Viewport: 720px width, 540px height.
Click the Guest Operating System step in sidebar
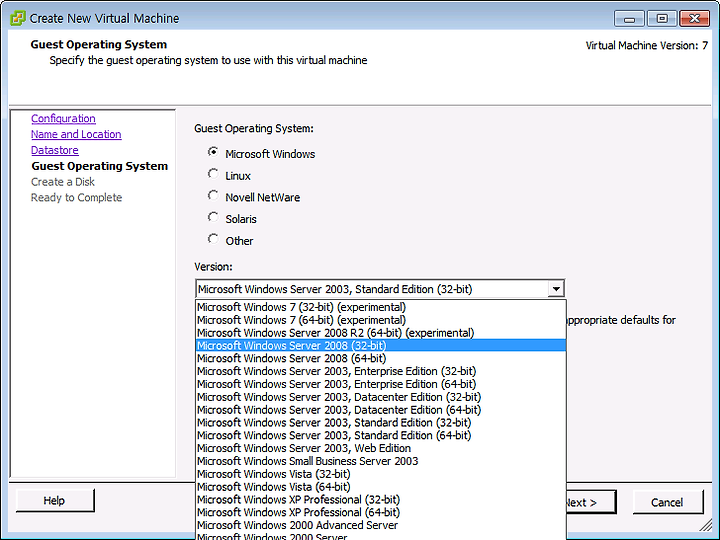100,166
